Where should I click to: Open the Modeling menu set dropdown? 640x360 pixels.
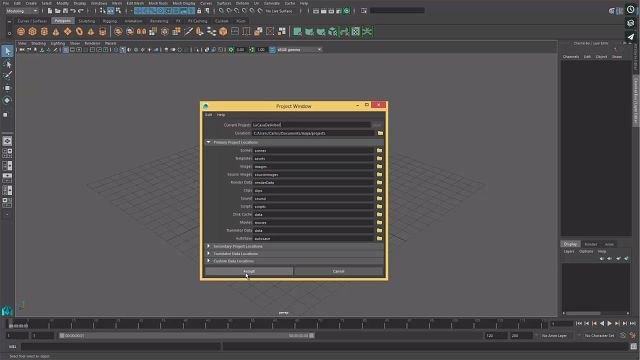point(22,11)
